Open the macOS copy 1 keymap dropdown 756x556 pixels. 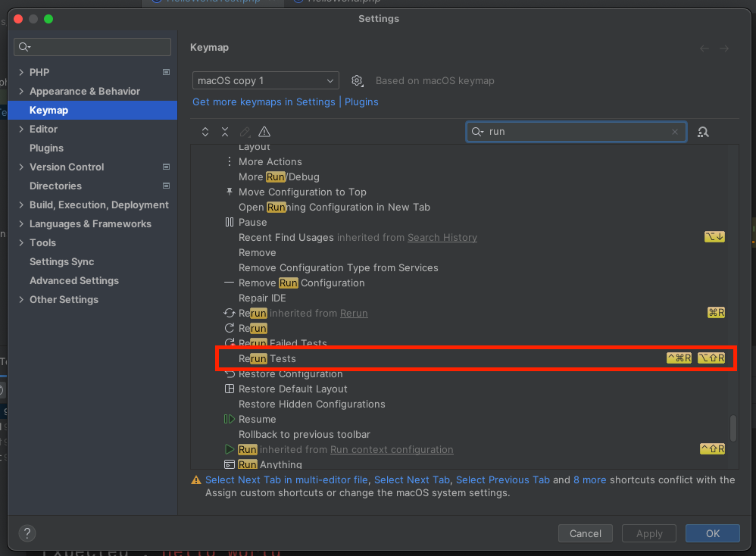click(266, 80)
